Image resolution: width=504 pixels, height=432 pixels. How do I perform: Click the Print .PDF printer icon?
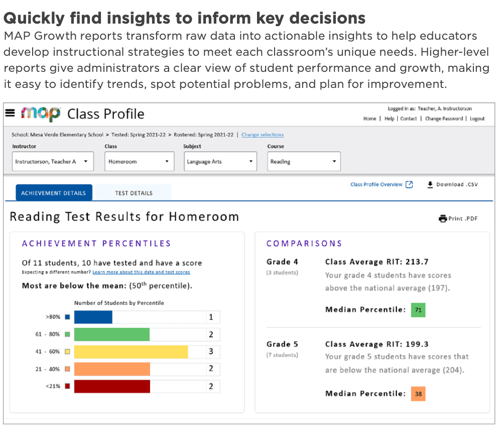(442, 219)
